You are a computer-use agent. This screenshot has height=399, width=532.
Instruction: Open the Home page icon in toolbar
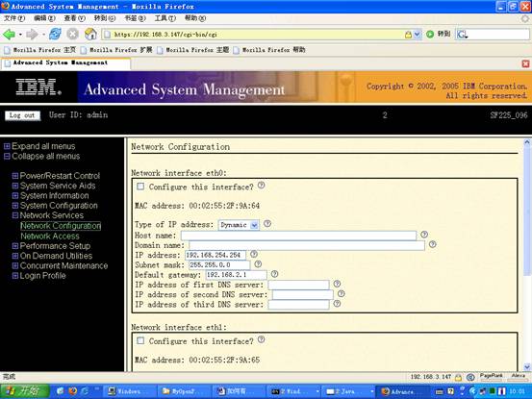pos(90,34)
